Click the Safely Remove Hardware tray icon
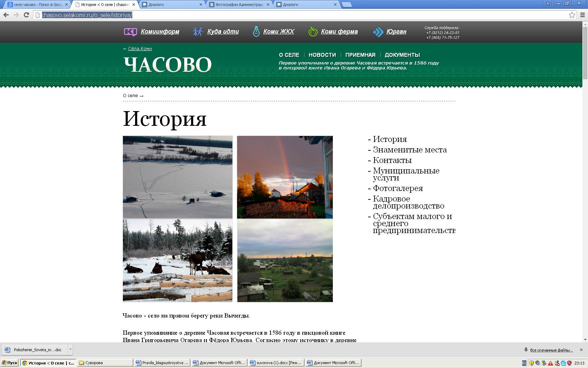The width and height of the screenshot is (588, 368). (x=544, y=363)
